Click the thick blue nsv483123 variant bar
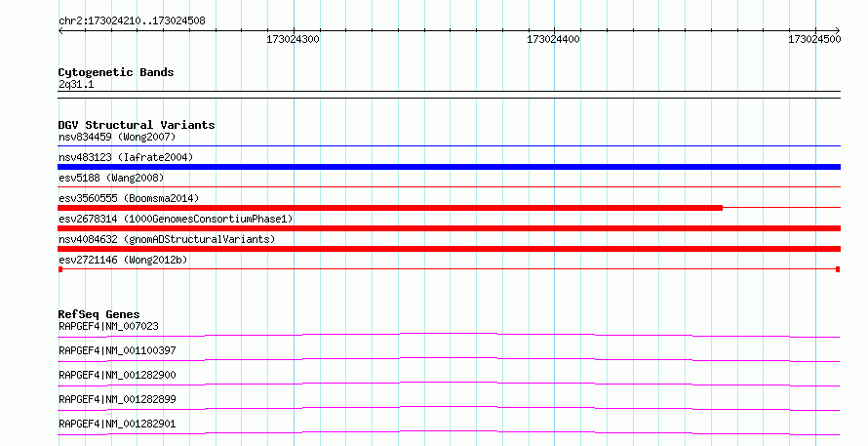 click(449, 167)
